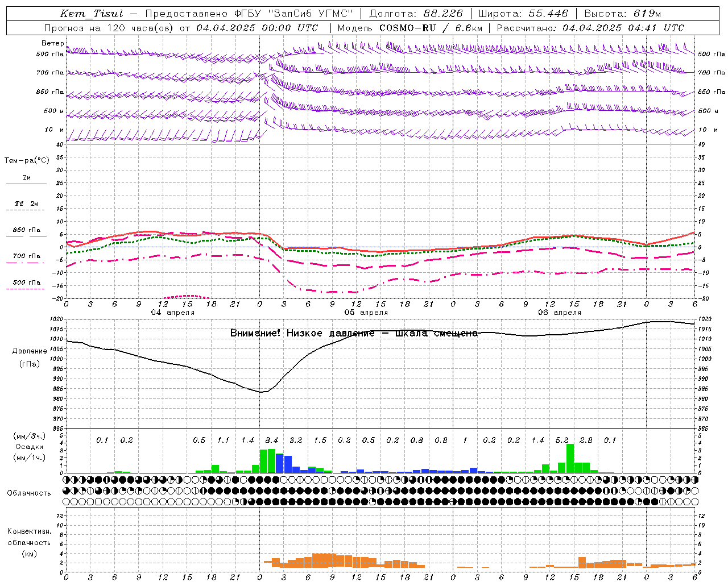The height and width of the screenshot is (582, 728).
Task: Click the Конвективн. облачность (км) label
Action: coord(29,542)
